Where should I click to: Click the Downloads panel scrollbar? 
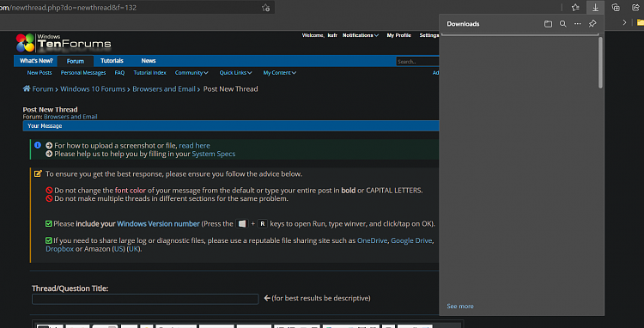tap(600, 63)
